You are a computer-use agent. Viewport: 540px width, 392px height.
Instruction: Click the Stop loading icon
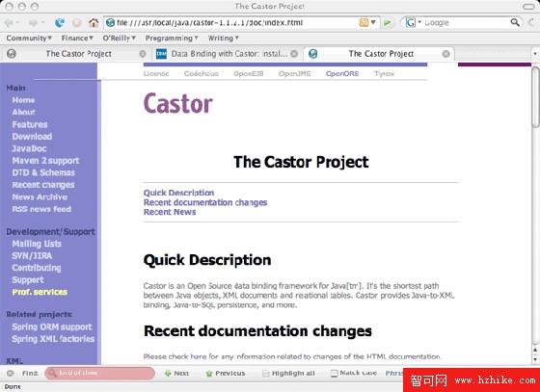tap(76, 23)
